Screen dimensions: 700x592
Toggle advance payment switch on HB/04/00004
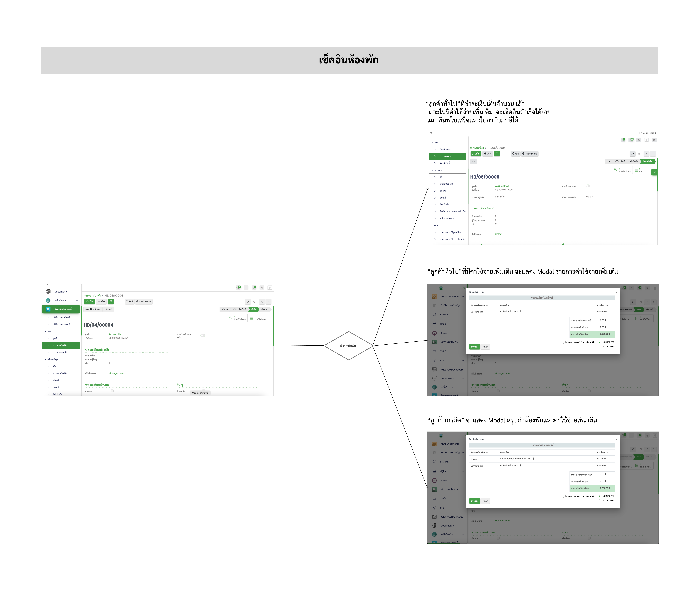coord(202,335)
